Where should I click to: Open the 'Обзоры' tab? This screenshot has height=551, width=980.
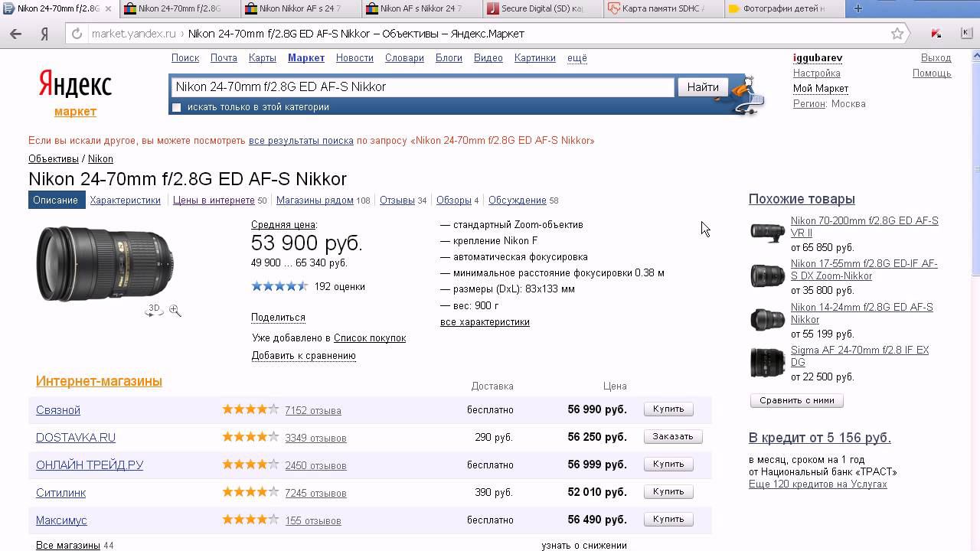[454, 201]
